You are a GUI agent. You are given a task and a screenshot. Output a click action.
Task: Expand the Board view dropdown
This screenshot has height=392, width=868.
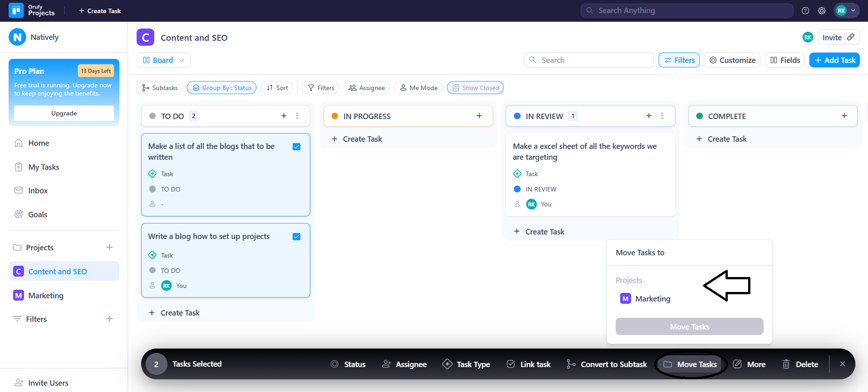163,60
